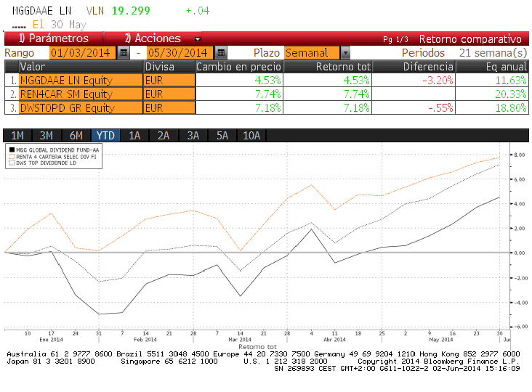Open the start date calendar picker icon
532x392 pixels.
pos(123,53)
